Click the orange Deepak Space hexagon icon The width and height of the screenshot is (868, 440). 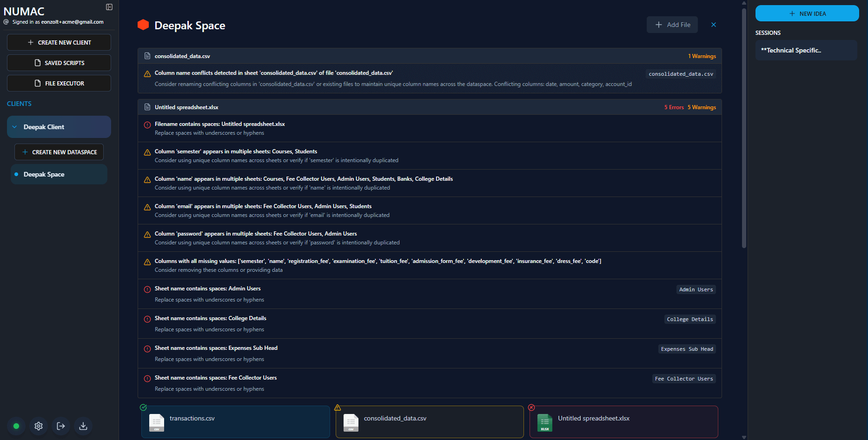coord(143,25)
